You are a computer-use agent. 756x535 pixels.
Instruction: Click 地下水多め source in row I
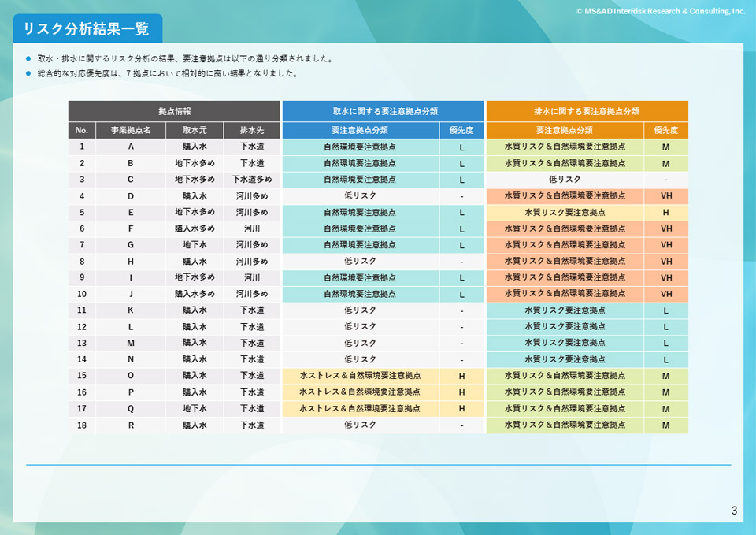click(x=195, y=277)
